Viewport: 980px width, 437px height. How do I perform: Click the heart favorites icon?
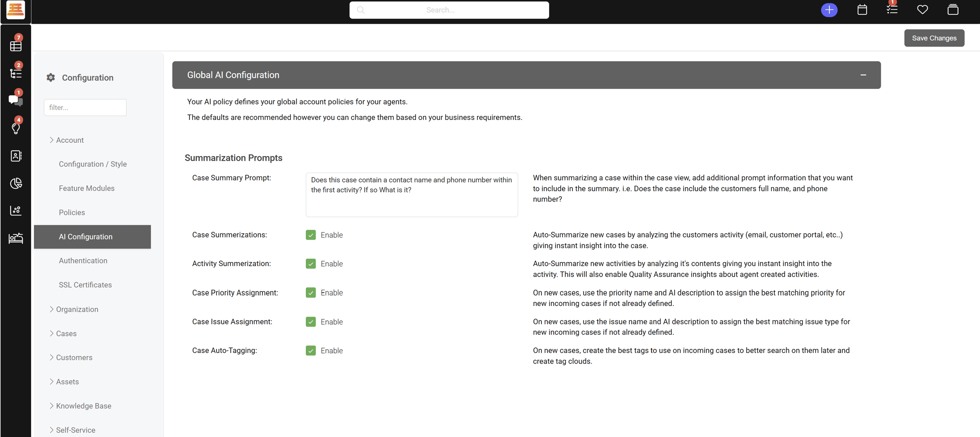922,10
